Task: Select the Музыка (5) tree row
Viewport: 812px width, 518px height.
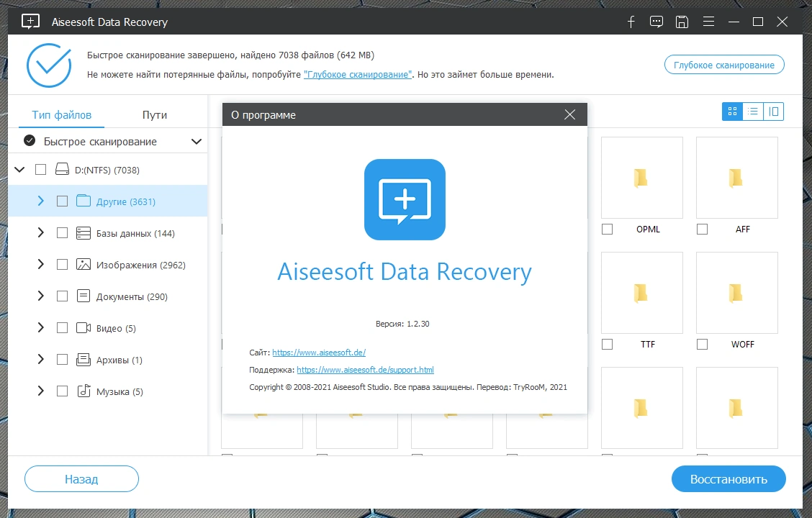Action: coord(108,391)
